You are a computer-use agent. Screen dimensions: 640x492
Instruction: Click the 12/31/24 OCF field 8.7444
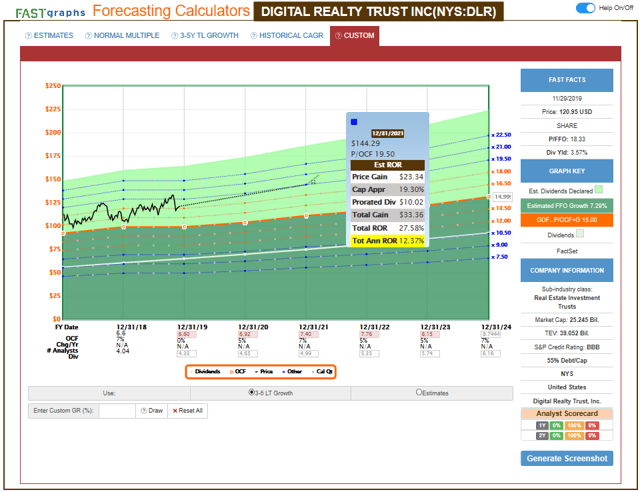(491, 334)
